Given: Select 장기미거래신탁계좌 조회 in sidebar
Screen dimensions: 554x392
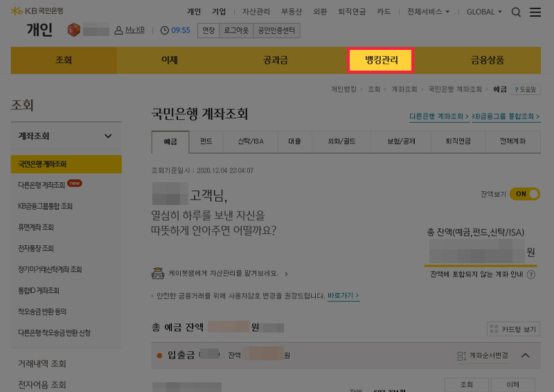Looking at the screenshot, I should pyautogui.click(x=50, y=269).
